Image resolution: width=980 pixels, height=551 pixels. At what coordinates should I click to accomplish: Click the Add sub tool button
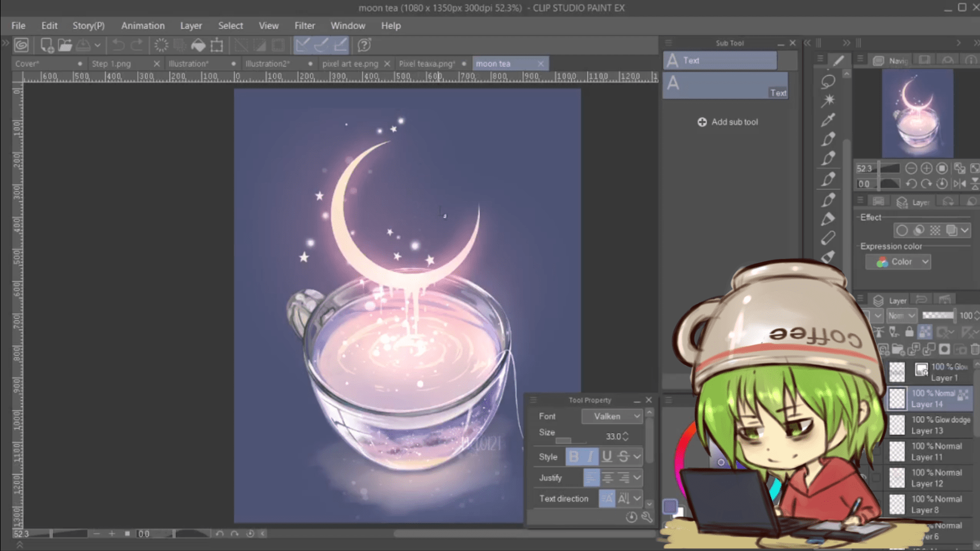coord(728,122)
